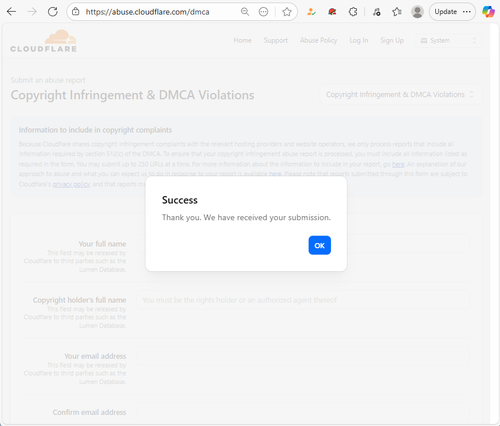Open the Abuse Policy nav link
This screenshot has width=500, height=426.
(319, 40)
